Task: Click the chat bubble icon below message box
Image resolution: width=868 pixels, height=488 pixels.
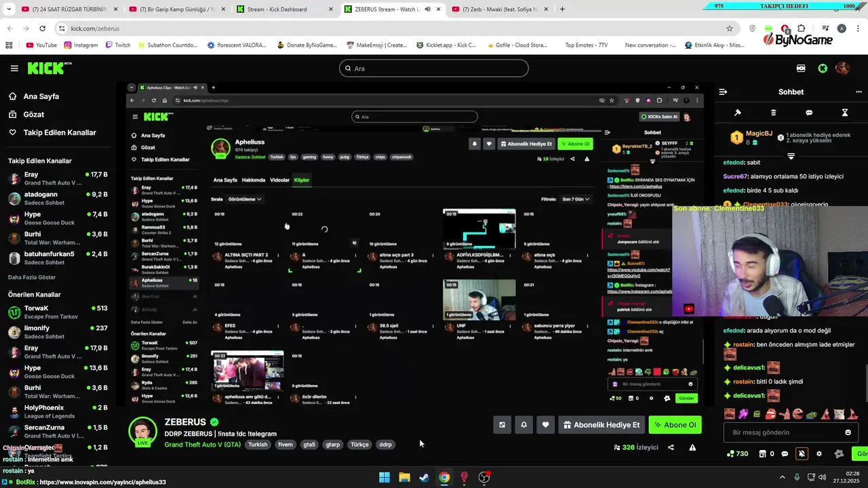Action: 785,453
